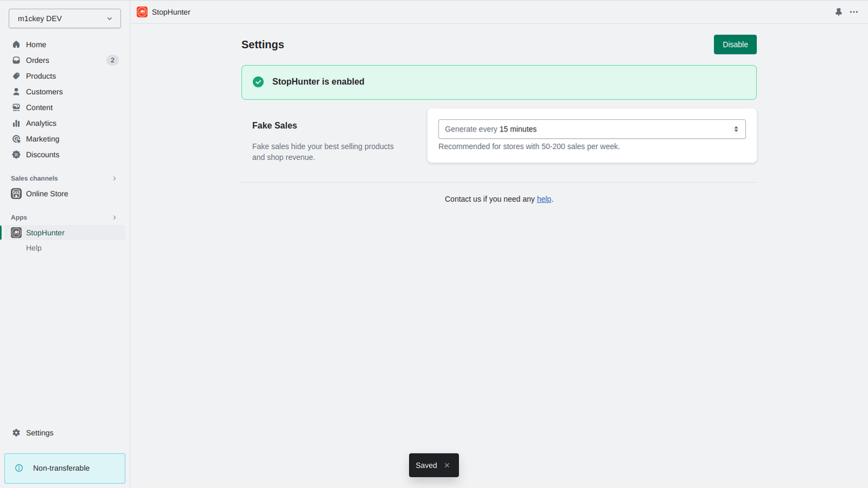Click the Products tag icon
The width and height of the screenshot is (868, 488).
pyautogui.click(x=16, y=76)
